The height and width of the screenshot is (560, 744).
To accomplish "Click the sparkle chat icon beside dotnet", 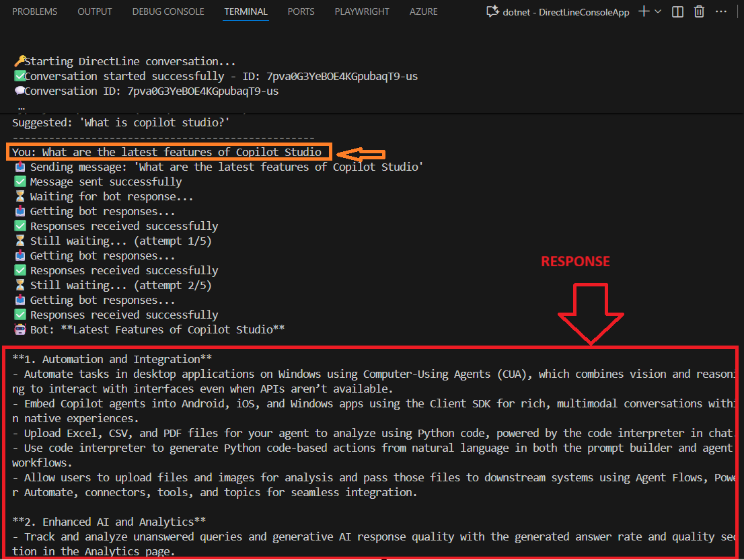I will 492,11.
